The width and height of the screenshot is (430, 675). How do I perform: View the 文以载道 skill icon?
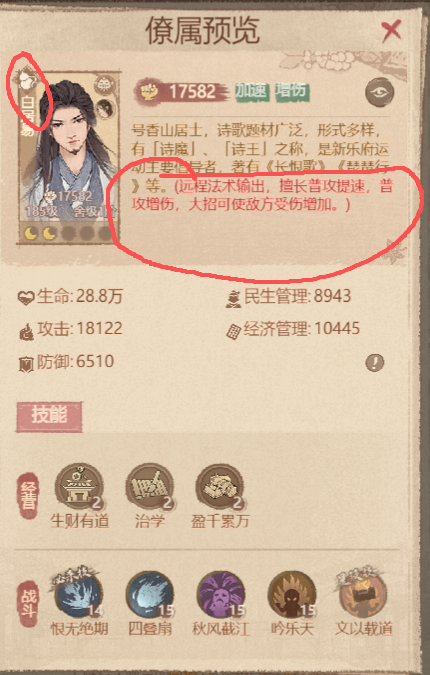coord(362,594)
